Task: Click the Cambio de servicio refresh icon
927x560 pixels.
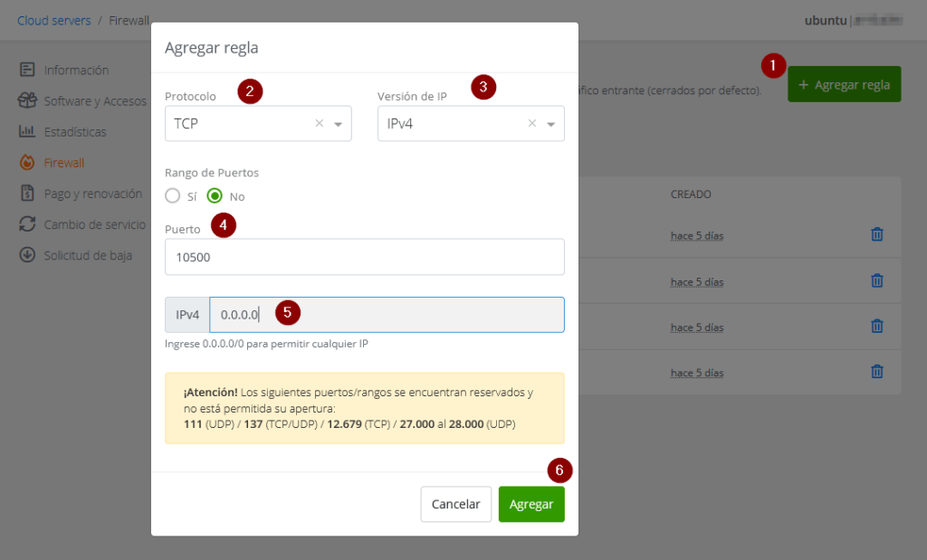Action: (28, 223)
